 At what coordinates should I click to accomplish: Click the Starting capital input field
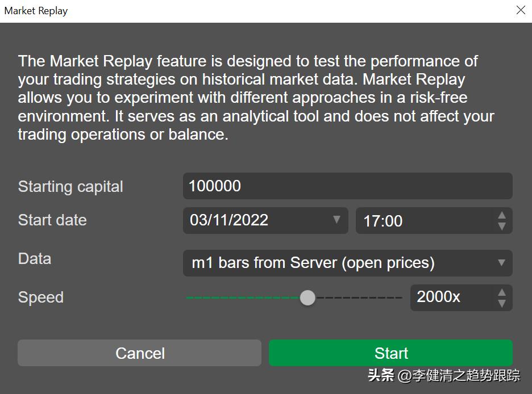347,186
